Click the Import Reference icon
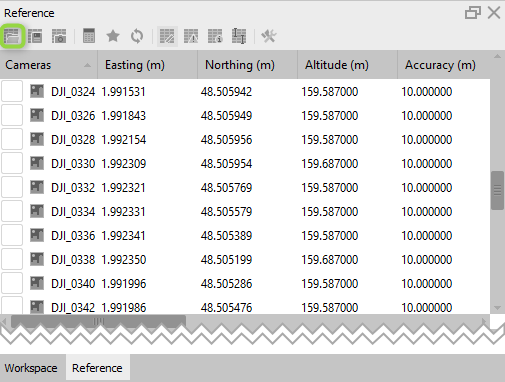 (x=12, y=36)
